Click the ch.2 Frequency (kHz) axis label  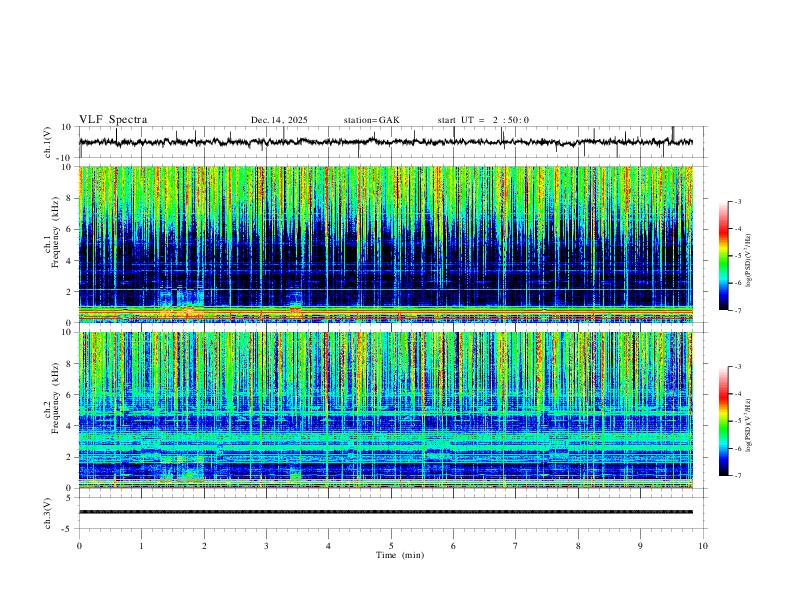(52, 398)
